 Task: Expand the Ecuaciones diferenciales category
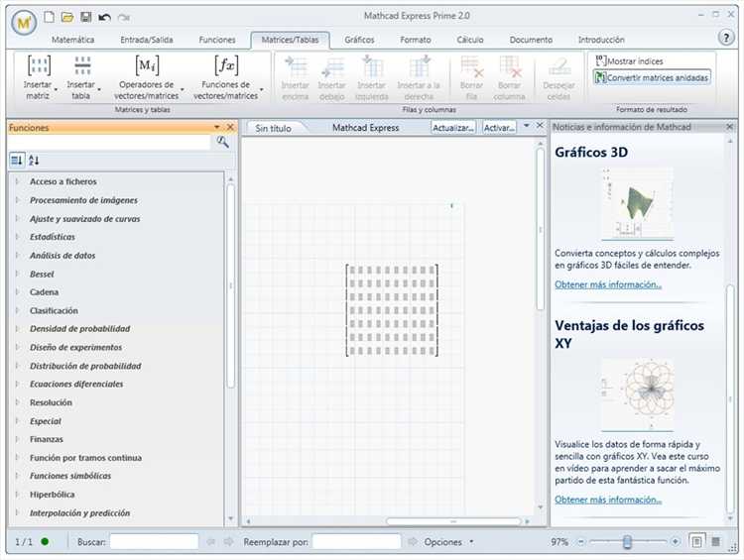pyautogui.click(x=18, y=384)
